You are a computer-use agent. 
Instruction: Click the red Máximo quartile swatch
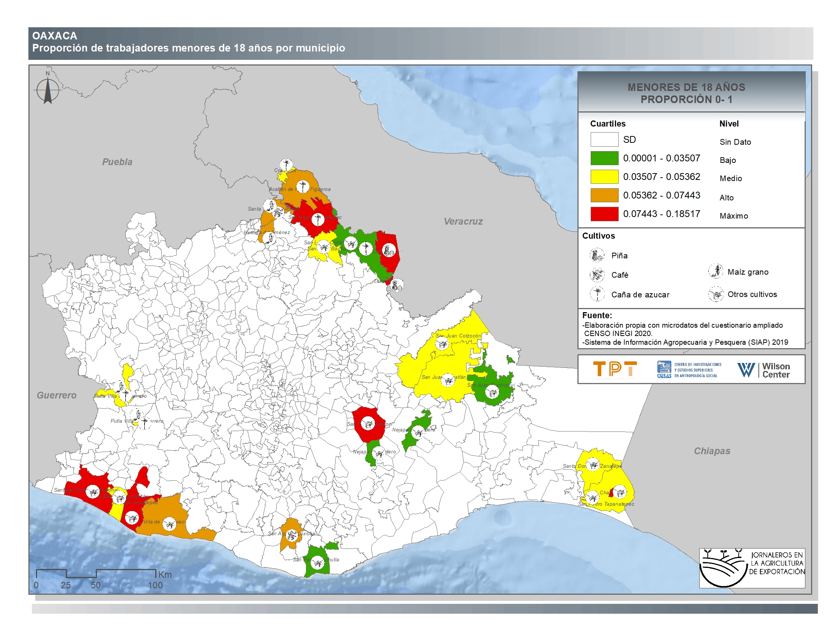[x=604, y=214]
